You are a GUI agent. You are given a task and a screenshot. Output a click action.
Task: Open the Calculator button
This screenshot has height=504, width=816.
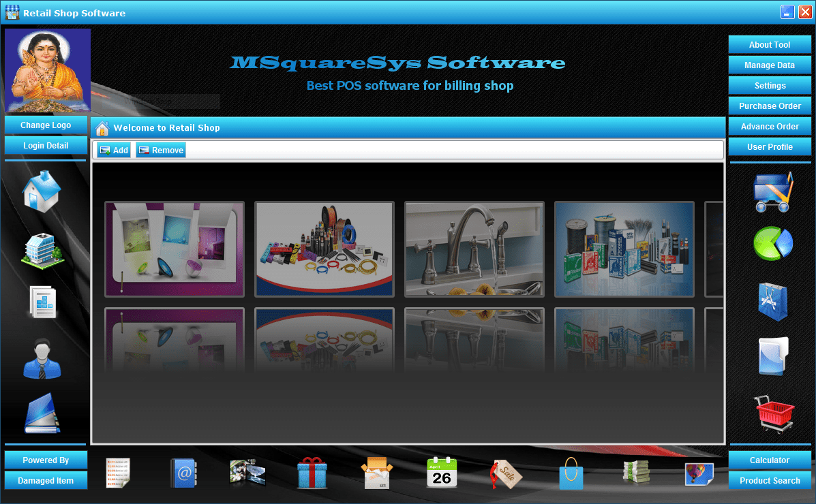(770, 460)
